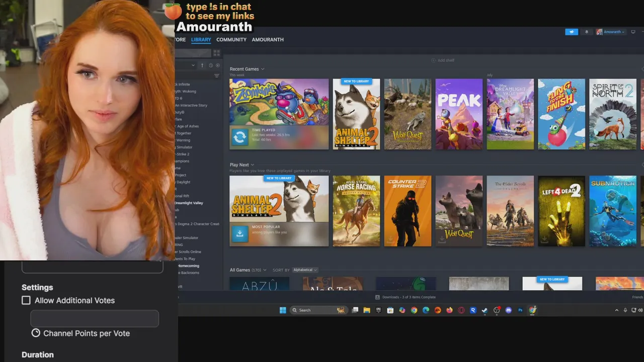Screen dimensions: 644x362
Task: Open PEAK game cover
Action: [459, 114]
